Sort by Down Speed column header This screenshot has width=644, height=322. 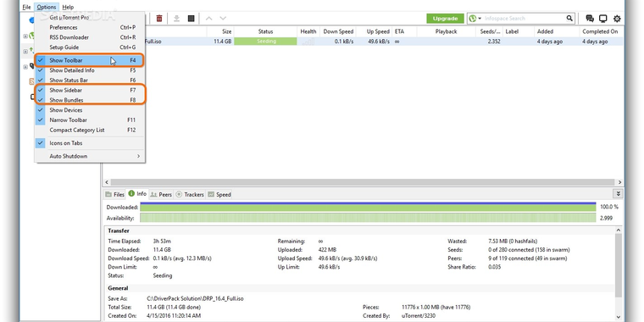(337, 31)
